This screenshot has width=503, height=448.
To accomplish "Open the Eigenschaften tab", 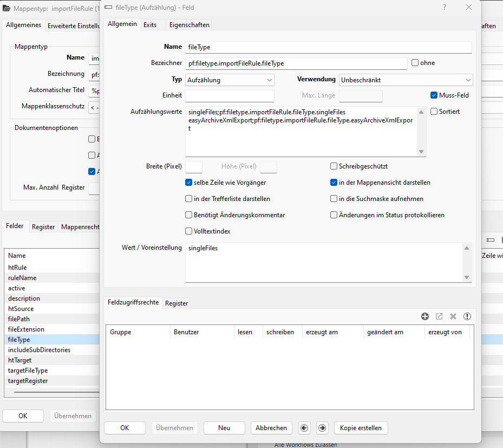I will pyautogui.click(x=190, y=25).
